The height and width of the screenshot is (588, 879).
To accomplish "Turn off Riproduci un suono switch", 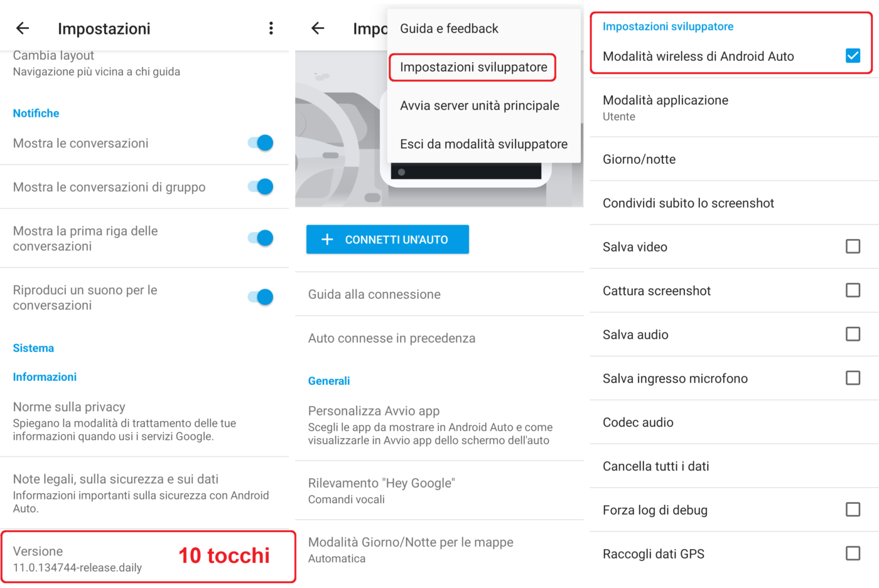I will point(261,297).
